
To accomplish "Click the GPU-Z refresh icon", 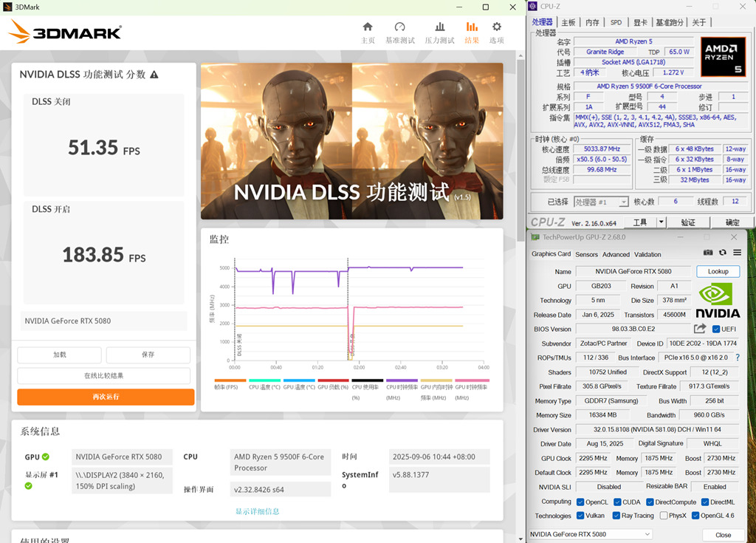I will click(x=723, y=253).
